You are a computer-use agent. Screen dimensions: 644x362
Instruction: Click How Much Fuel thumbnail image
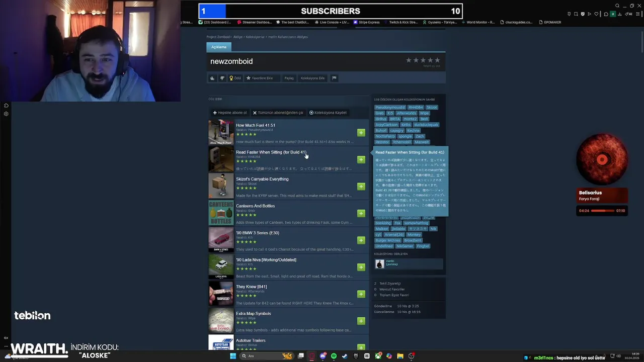[221, 132]
